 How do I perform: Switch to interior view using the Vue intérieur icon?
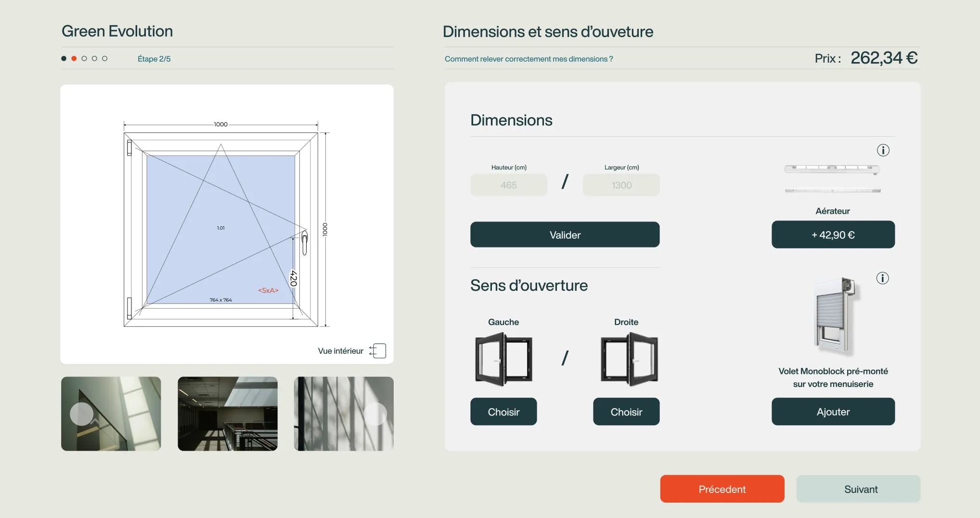tap(378, 350)
